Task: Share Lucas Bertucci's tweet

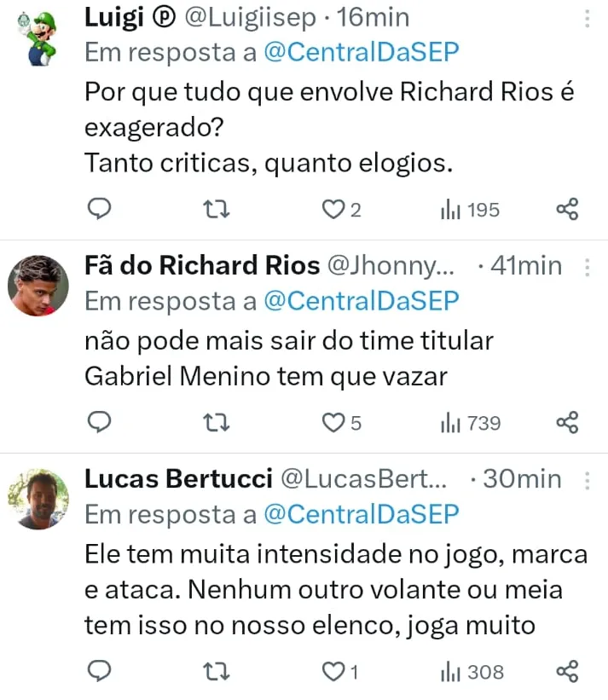Action: coord(567,672)
